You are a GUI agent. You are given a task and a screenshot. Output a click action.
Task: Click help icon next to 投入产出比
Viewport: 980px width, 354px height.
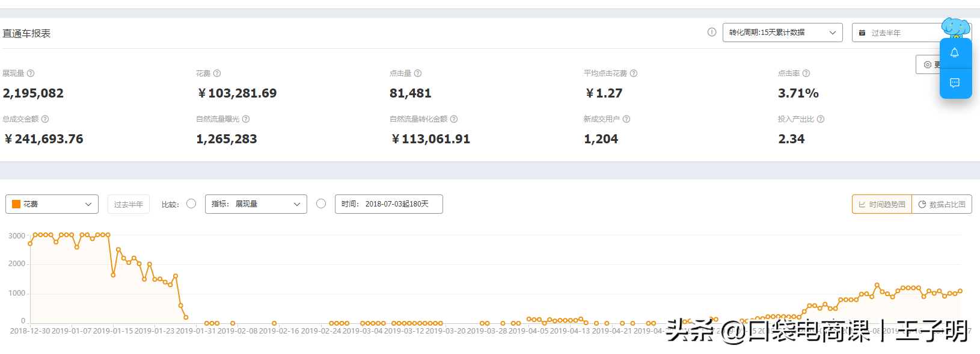[x=821, y=119]
